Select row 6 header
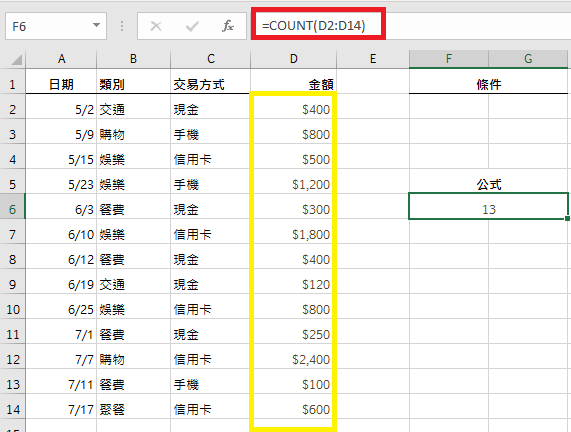Image resolution: width=571 pixels, height=432 pixels. click(x=12, y=209)
